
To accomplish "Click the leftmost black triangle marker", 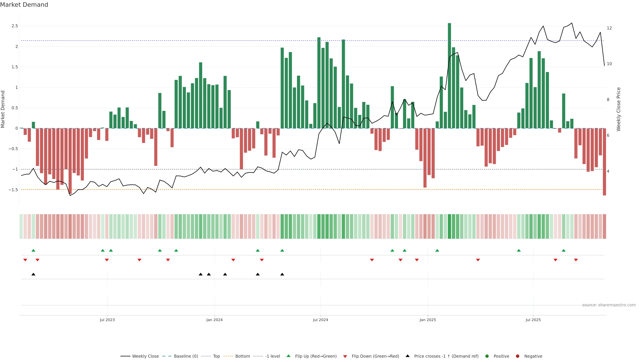I will coord(34,274).
